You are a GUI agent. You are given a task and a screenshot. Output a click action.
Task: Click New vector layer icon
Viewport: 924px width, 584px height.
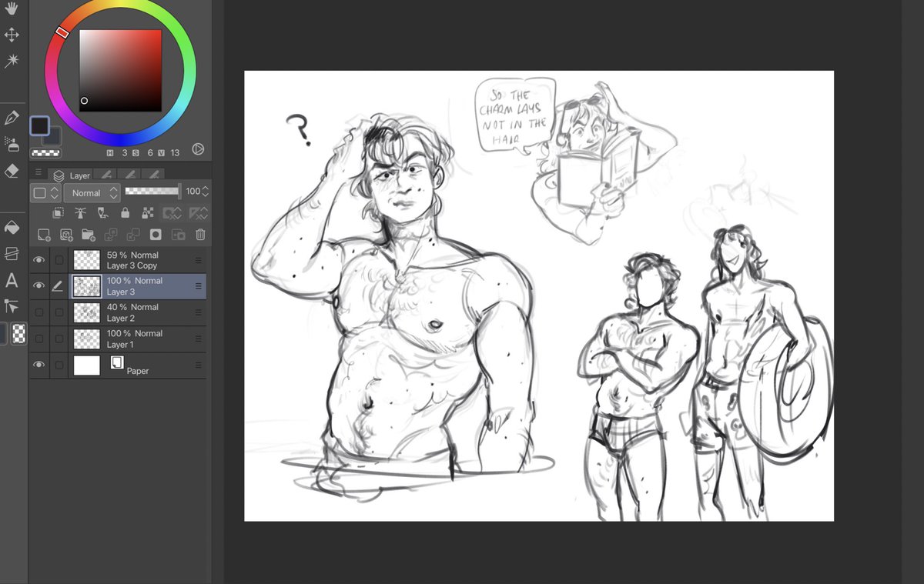pyautogui.click(x=66, y=235)
